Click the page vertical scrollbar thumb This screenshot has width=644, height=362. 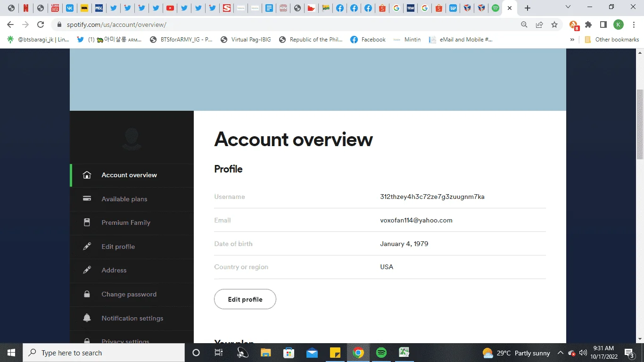click(x=640, y=124)
